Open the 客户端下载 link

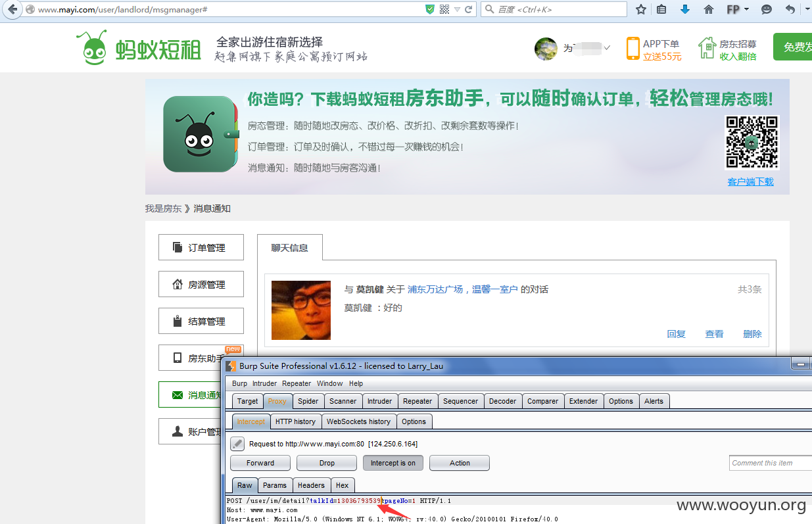coord(750,182)
